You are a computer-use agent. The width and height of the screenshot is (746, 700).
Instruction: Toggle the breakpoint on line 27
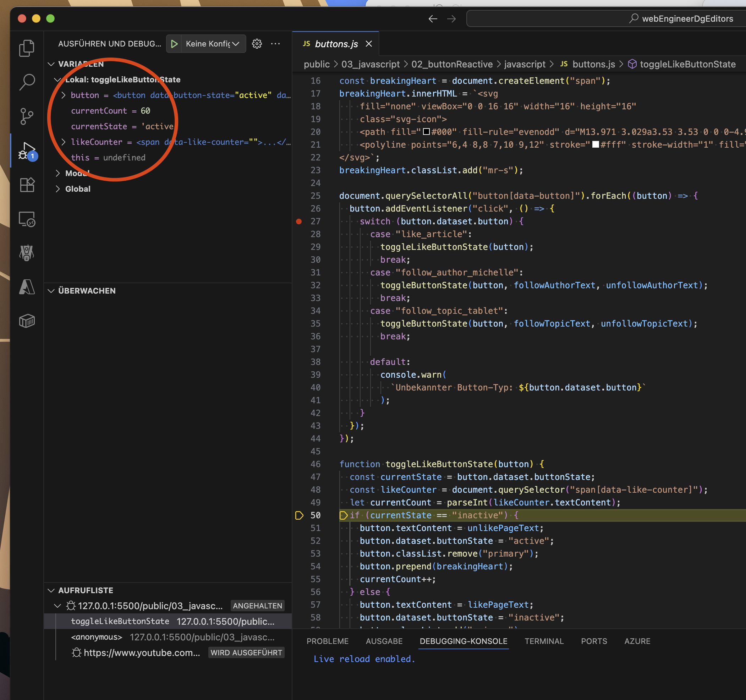299,222
